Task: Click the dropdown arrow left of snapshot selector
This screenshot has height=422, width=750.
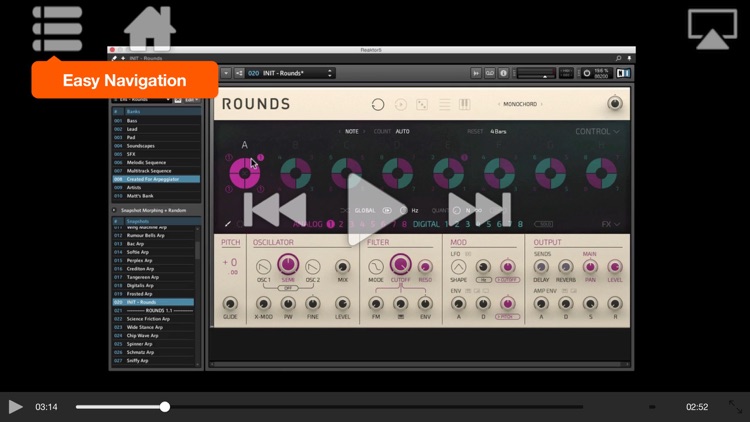Action: [x=226, y=73]
